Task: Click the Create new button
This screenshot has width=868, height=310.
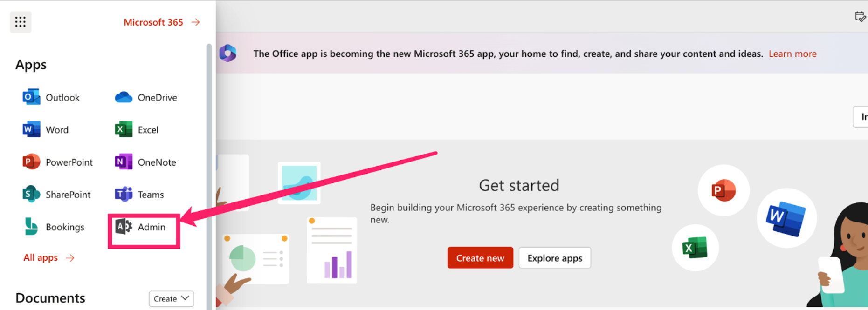Action: [x=480, y=258]
